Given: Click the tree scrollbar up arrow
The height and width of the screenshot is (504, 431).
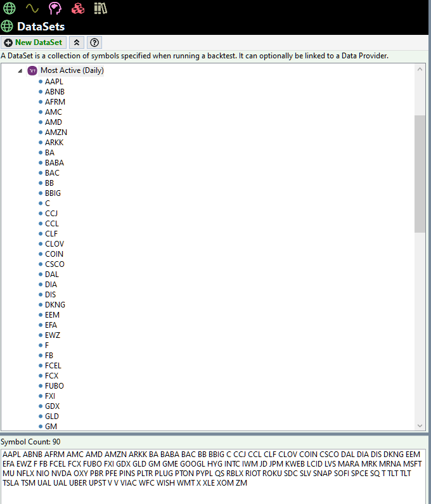Looking at the screenshot, I should point(420,69).
